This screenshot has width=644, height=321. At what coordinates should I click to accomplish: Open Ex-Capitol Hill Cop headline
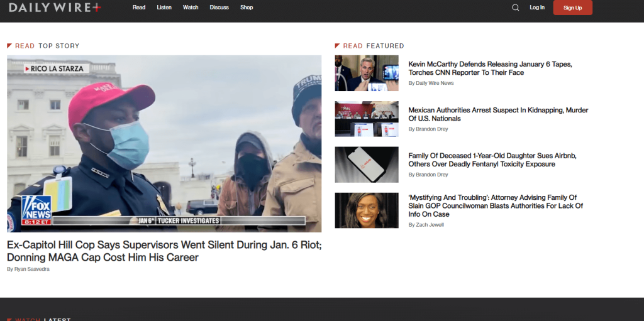164,251
